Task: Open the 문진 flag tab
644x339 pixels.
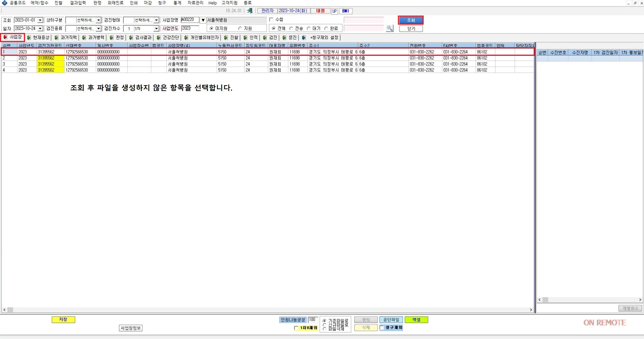Action: pyautogui.click(x=289, y=37)
